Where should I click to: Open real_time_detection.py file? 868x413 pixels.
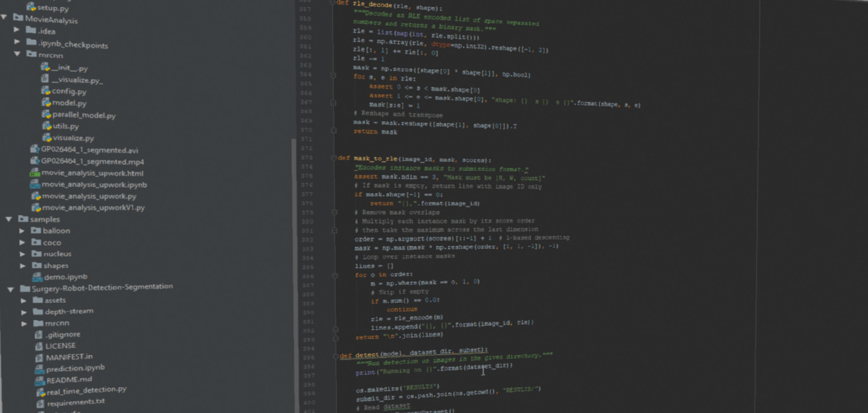tap(86, 390)
